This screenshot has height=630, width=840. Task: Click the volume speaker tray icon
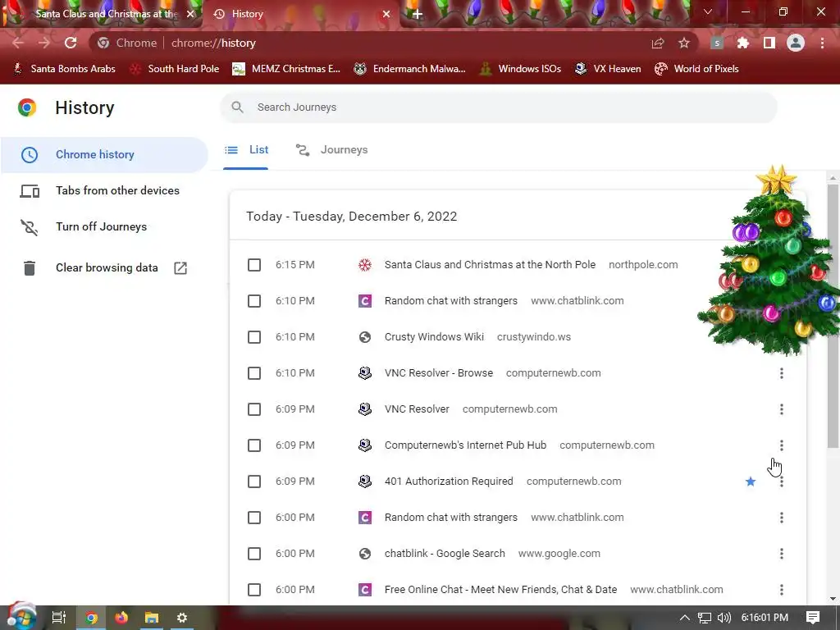(724, 618)
